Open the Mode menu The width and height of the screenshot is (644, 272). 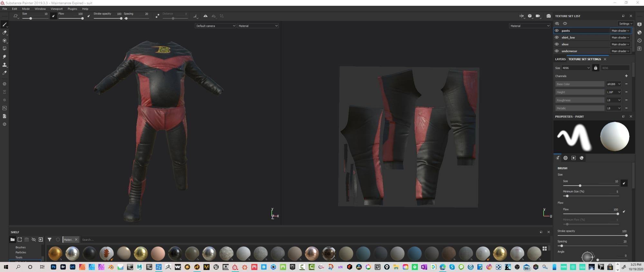[x=26, y=9]
